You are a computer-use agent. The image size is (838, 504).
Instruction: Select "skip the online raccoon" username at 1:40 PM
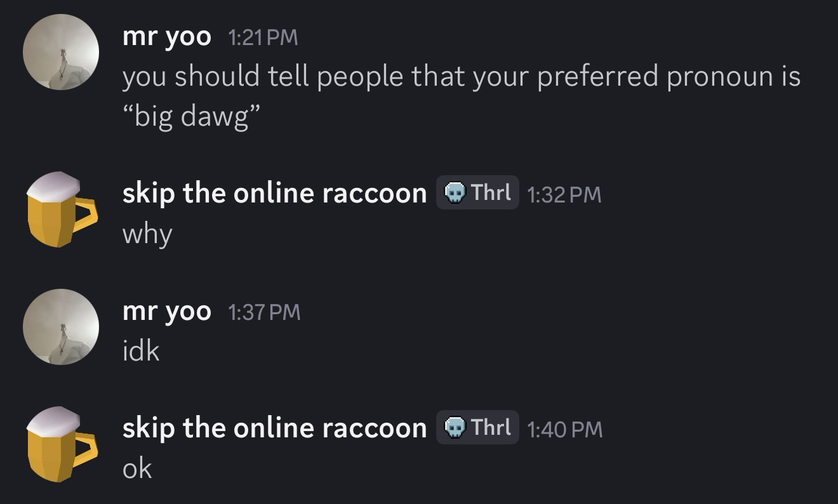[x=274, y=428]
